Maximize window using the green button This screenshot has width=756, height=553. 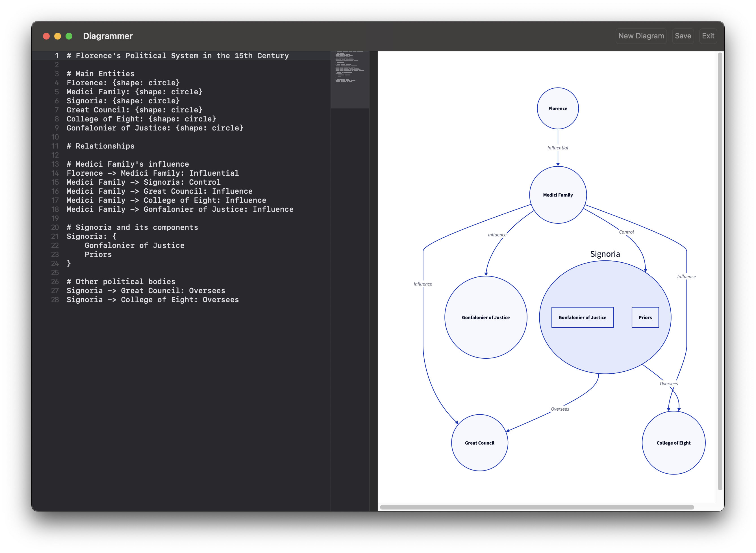coord(69,36)
